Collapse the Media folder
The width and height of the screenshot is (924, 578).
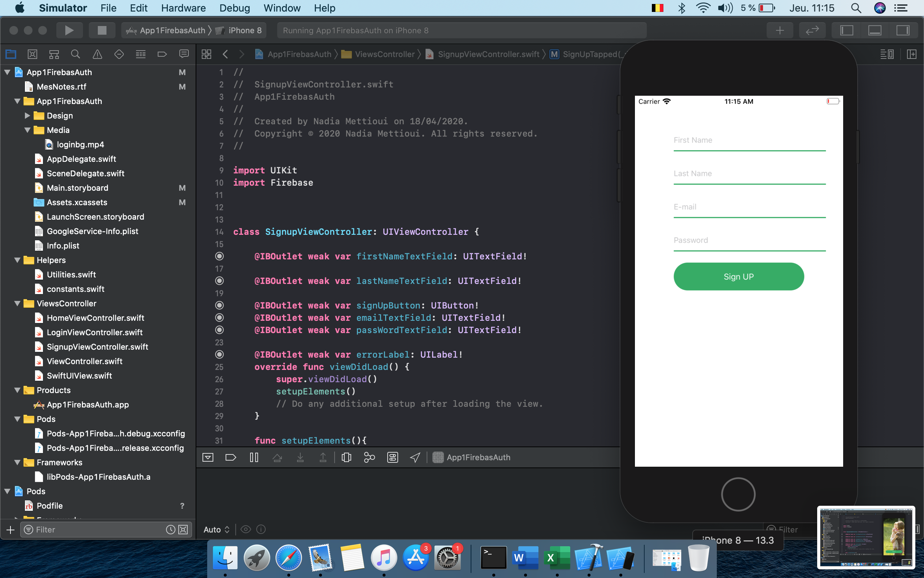pyautogui.click(x=27, y=130)
